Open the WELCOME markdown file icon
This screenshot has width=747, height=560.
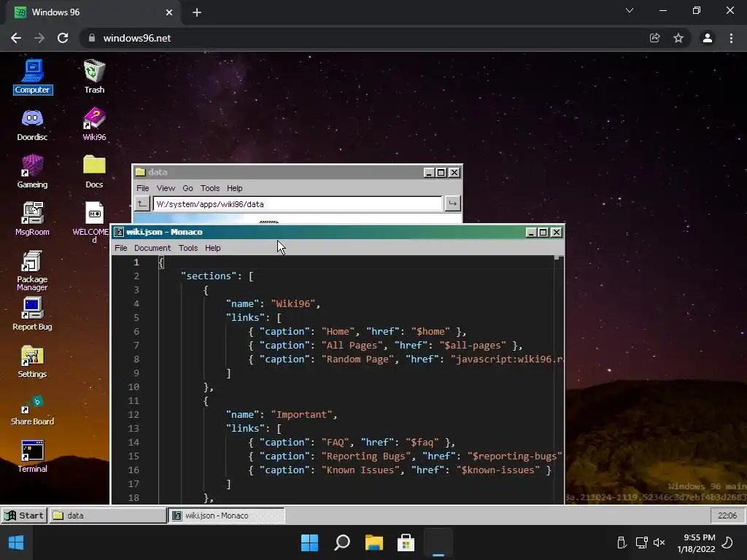[x=93, y=222]
